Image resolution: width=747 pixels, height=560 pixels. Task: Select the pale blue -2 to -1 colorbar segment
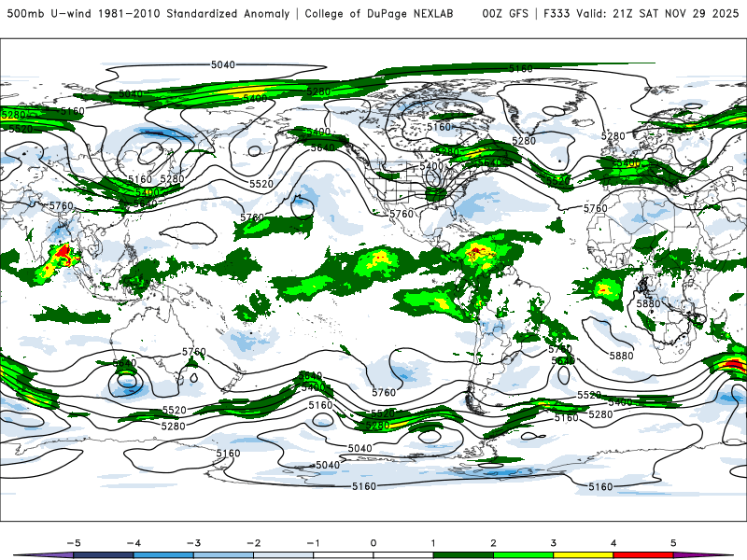point(284,555)
